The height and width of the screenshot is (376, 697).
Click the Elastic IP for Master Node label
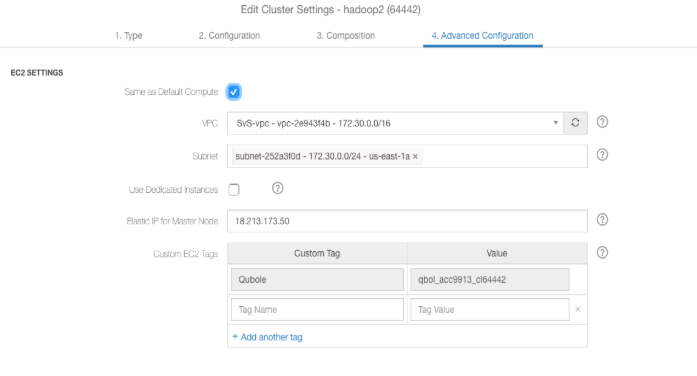click(172, 221)
